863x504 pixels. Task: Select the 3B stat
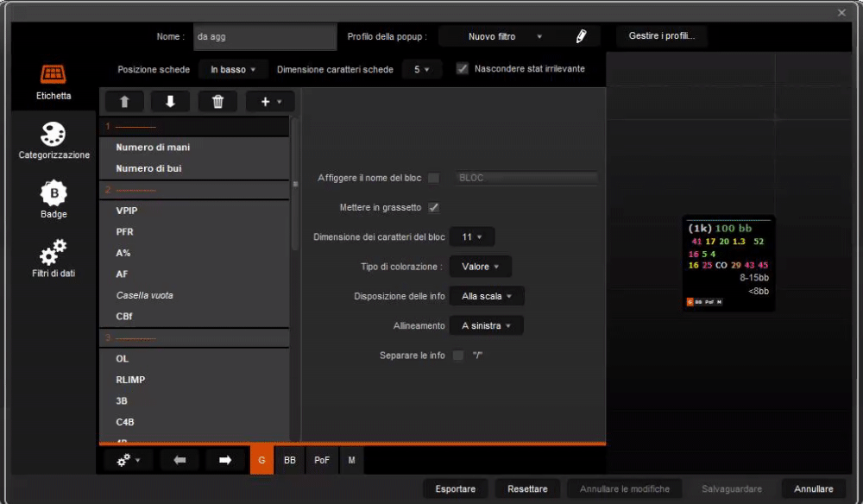(193, 401)
